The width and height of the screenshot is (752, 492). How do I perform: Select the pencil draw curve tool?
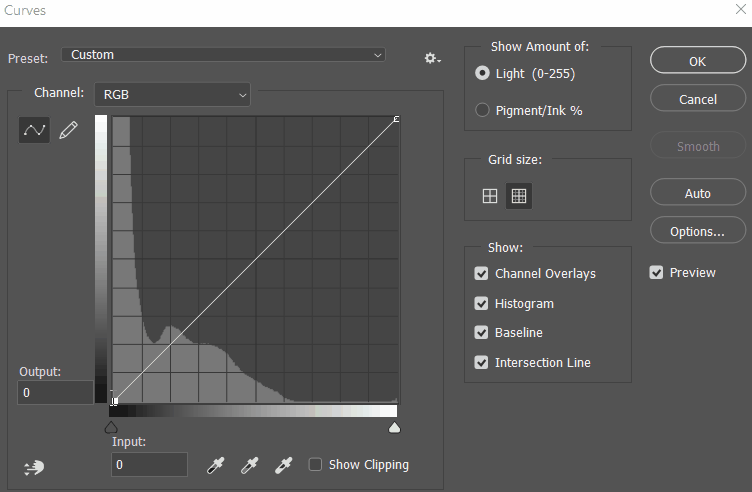[68, 130]
